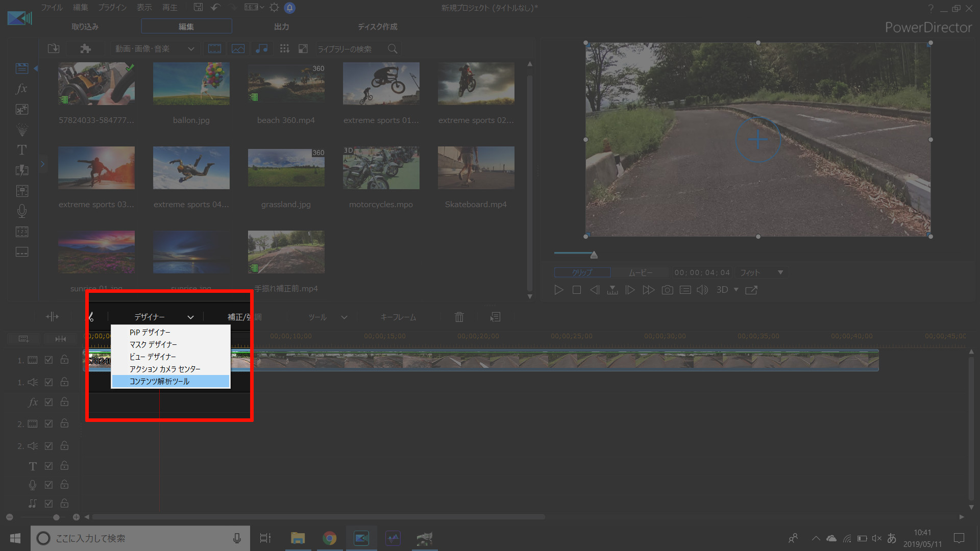The image size is (980, 551).
Task: Open the Particle Room icon
Action: [x=22, y=130]
